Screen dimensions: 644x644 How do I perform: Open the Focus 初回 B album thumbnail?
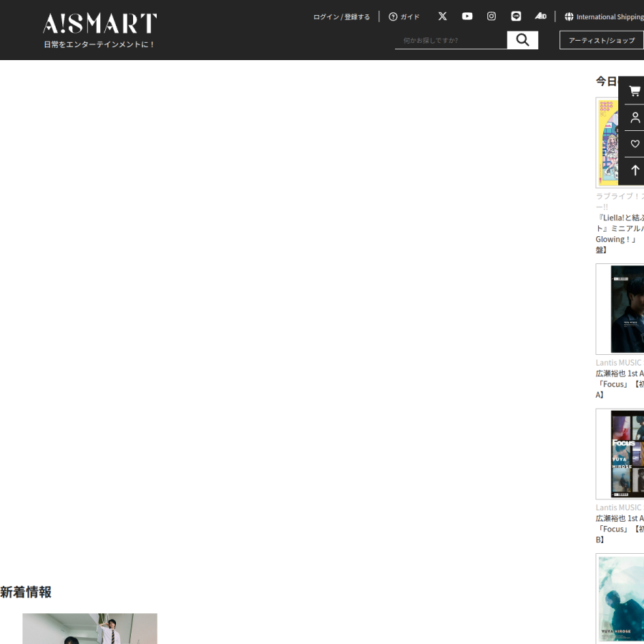[620, 454]
